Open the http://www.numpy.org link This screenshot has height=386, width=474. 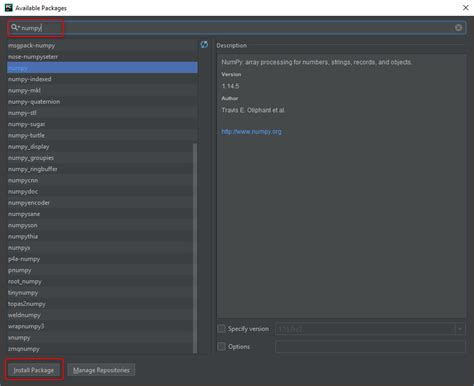[251, 132]
